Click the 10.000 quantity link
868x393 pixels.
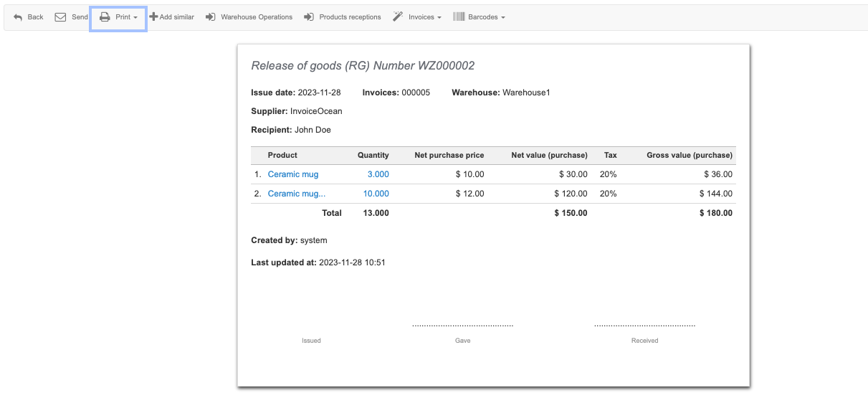tap(376, 194)
